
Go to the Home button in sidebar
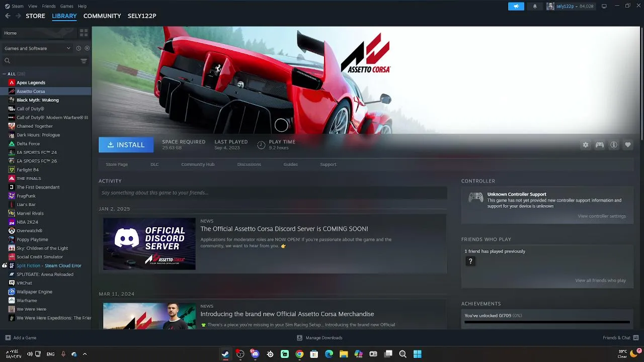[39, 33]
